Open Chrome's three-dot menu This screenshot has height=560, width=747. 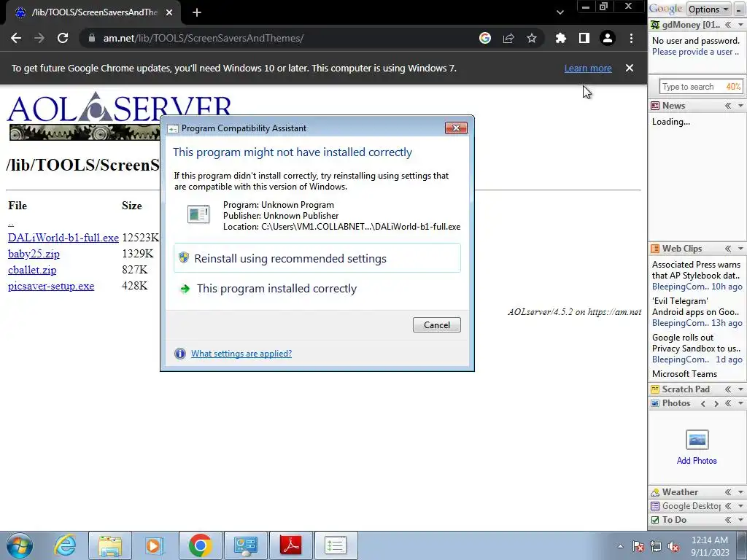pos(631,38)
